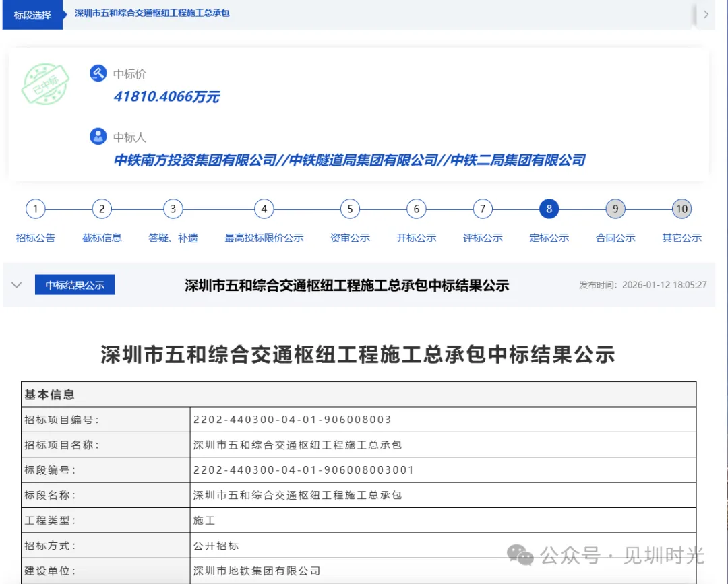Open the 资审公示 stage
Image resolution: width=728 pixels, height=584 pixels.
pyautogui.click(x=350, y=238)
